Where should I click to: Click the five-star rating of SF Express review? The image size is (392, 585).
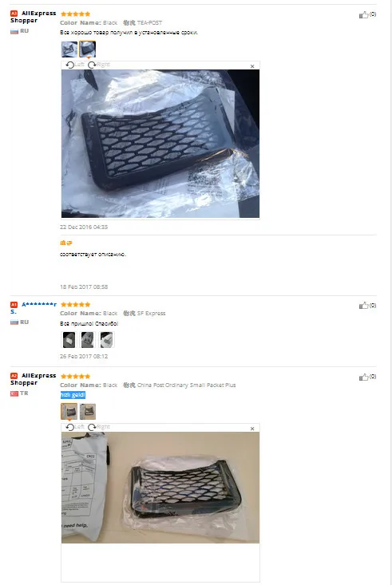[75, 304]
